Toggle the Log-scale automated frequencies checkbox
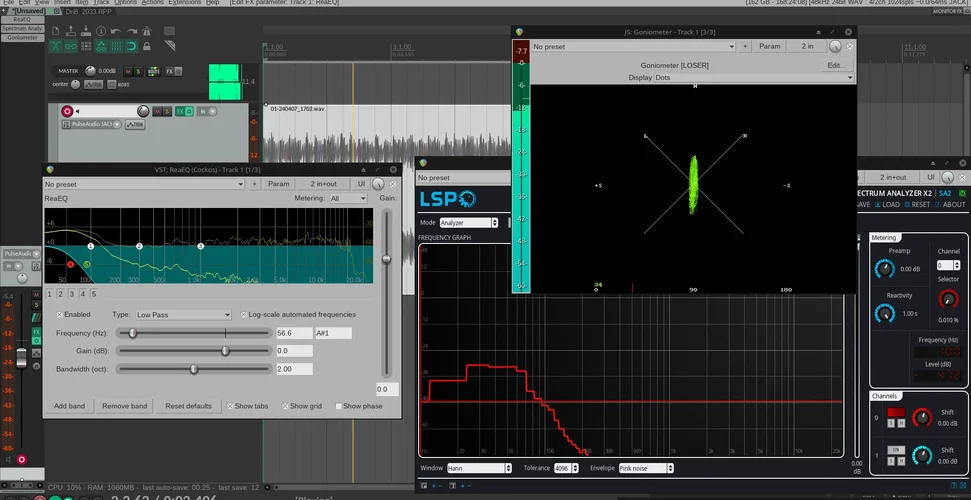The width and height of the screenshot is (971, 500). coord(244,314)
